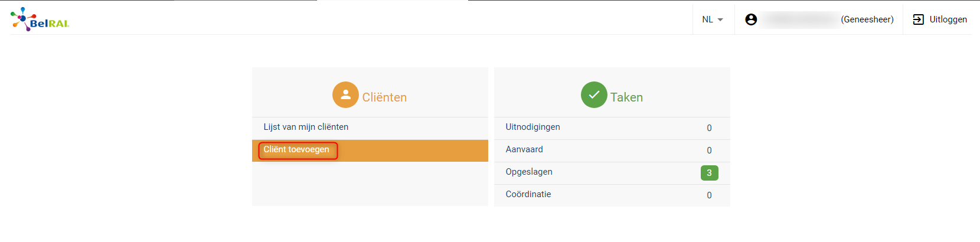Image resolution: width=980 pixels, height=242 pixels.
Task: Click the (Geneesheer) user role label
Action: [x=867, y=19]
